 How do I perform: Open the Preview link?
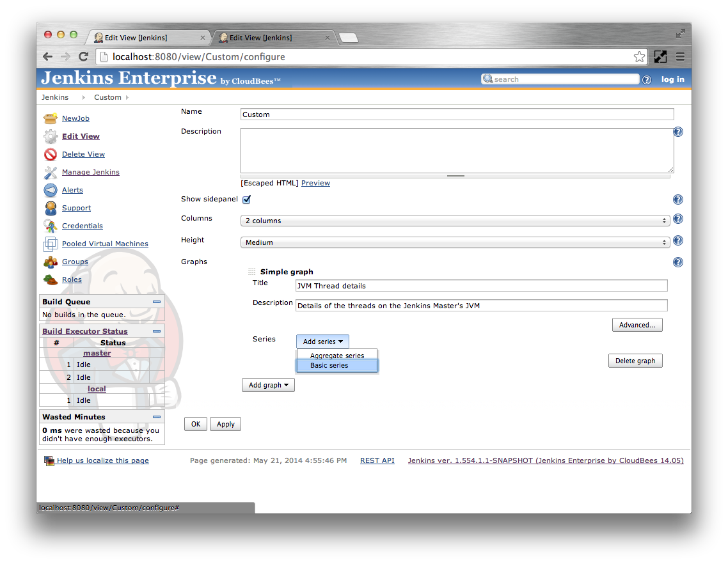tap(316, 183)
